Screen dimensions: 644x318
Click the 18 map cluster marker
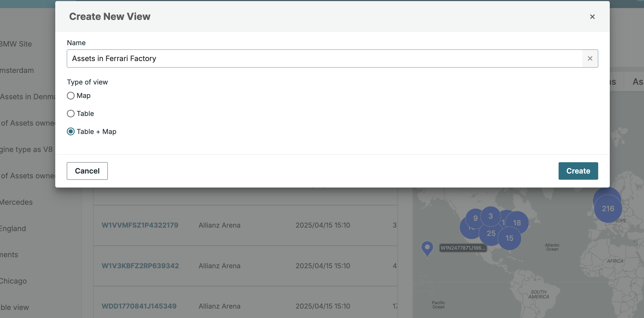click(517, 222)
